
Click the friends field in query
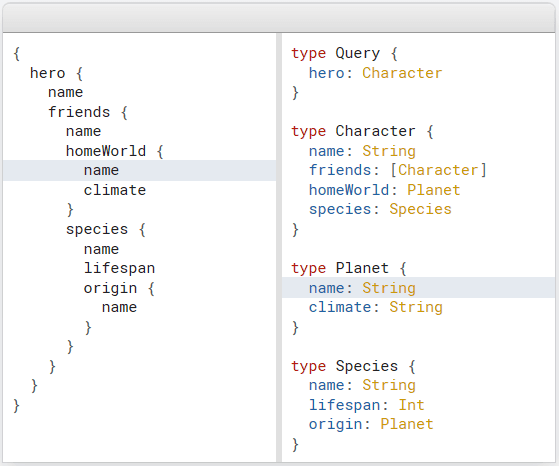79,112
